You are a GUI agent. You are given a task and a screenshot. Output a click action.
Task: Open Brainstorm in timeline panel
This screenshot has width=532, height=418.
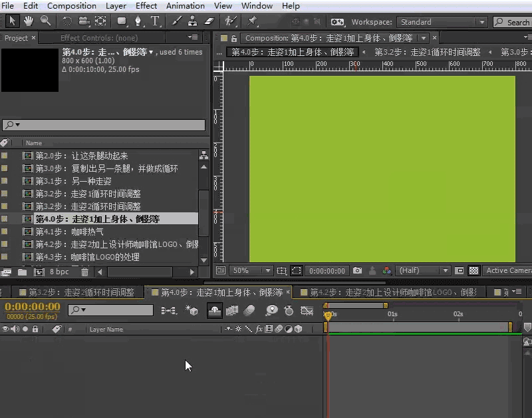pos(271,310)
